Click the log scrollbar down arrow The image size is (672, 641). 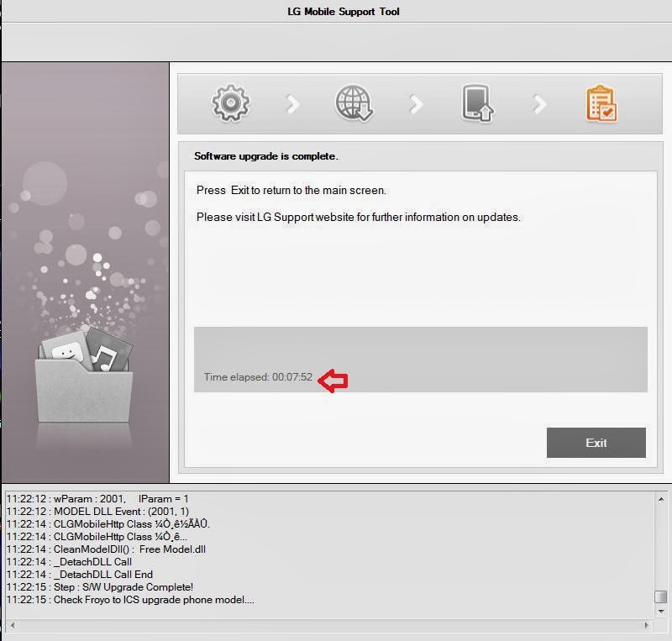pyautogui.click(x=661, y=612)
